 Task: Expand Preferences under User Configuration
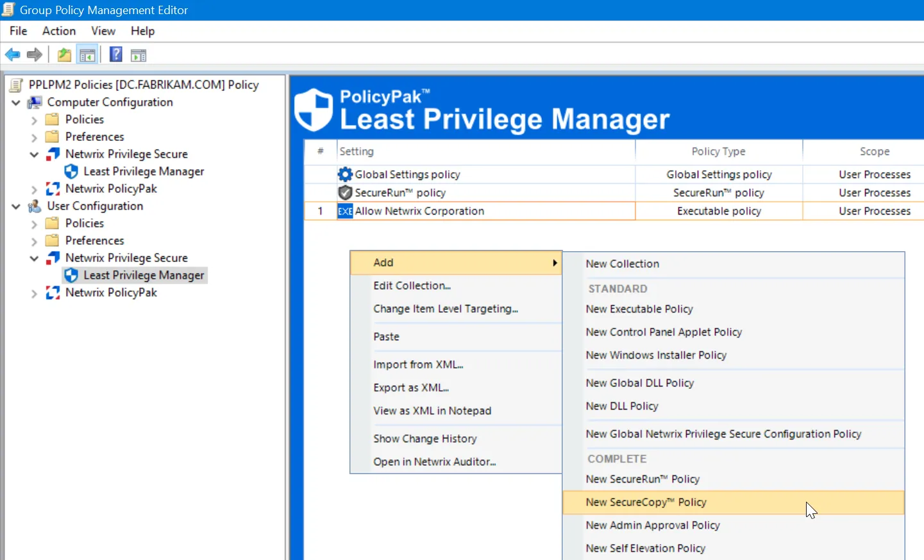click(x=34, y=240)
